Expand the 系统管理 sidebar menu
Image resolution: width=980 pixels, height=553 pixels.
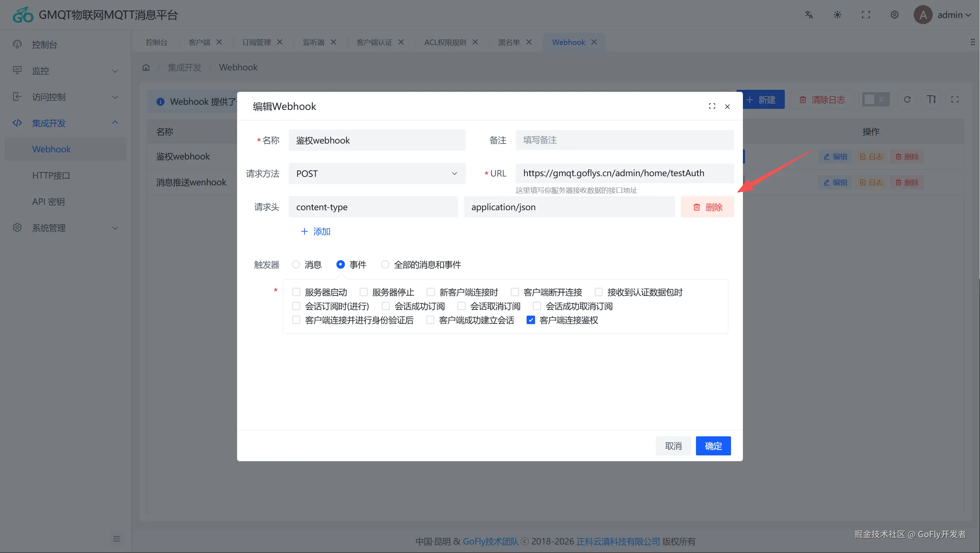[x=65, y=228]
